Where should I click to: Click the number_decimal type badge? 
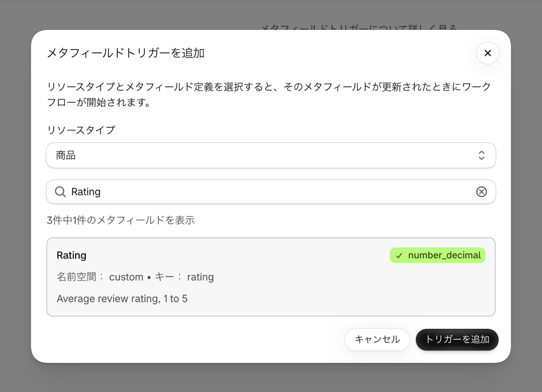pyautogui.click(x=438, y=255)
